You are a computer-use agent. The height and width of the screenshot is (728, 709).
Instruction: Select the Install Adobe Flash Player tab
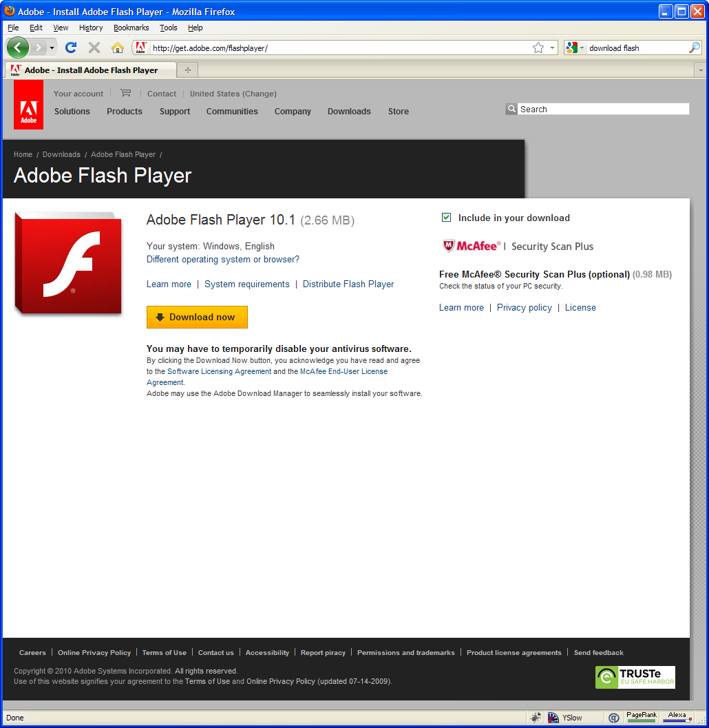[91, 70]
